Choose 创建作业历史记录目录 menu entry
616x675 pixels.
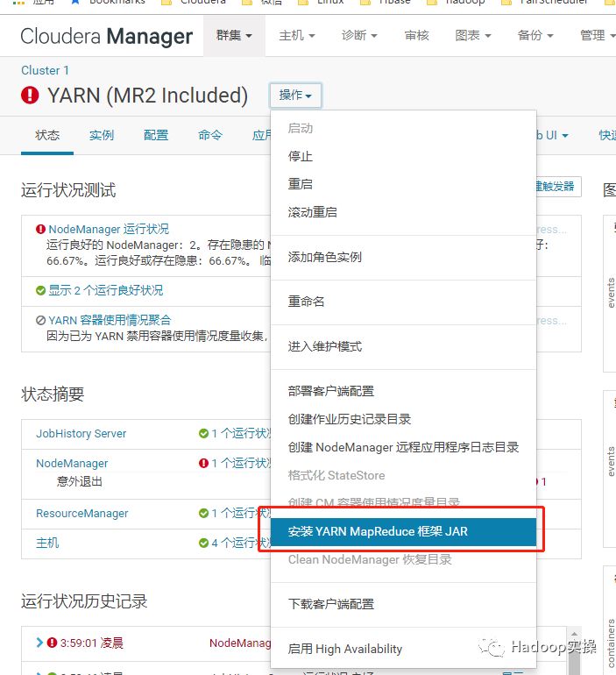coord(403,419)
